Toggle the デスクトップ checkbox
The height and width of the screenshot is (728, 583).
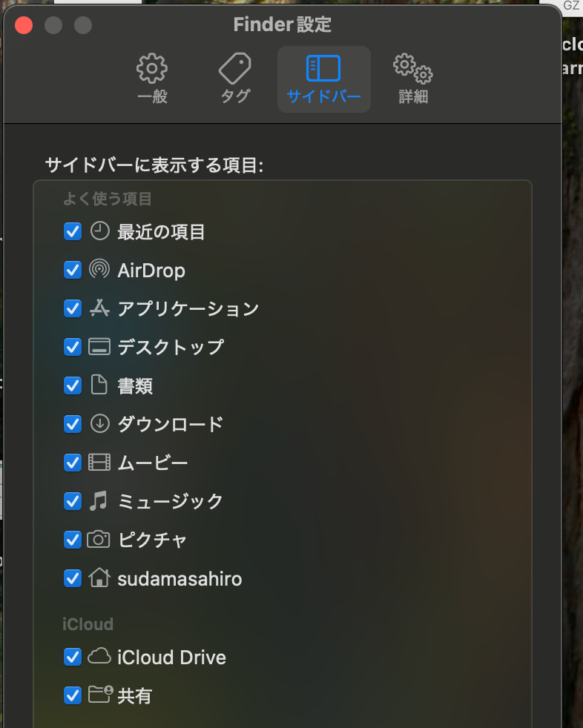tap(73, 347)
